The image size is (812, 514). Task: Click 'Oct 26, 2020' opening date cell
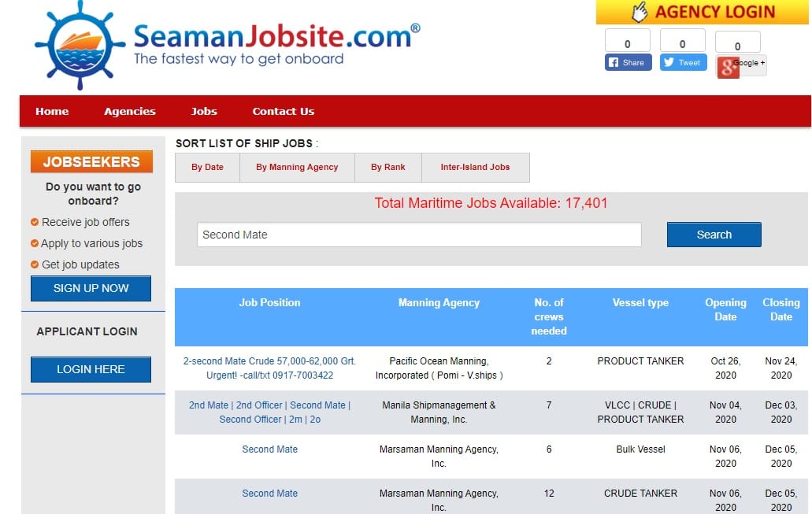point(725,368)
